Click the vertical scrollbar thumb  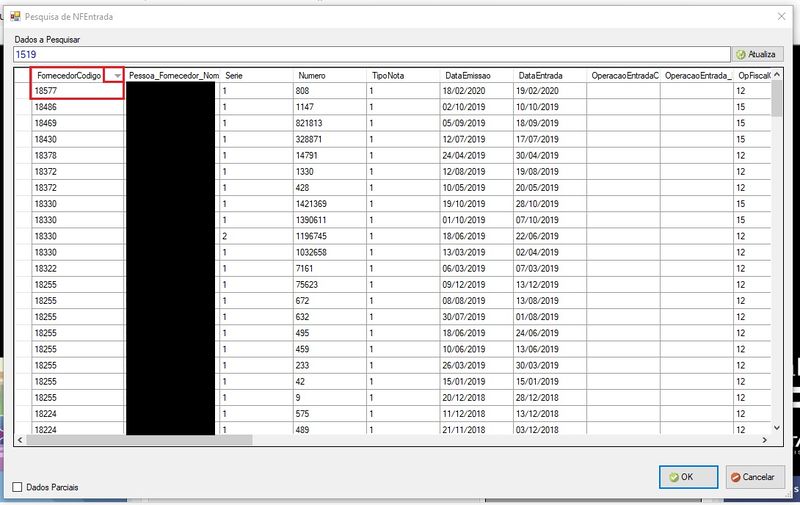point(777,98)
